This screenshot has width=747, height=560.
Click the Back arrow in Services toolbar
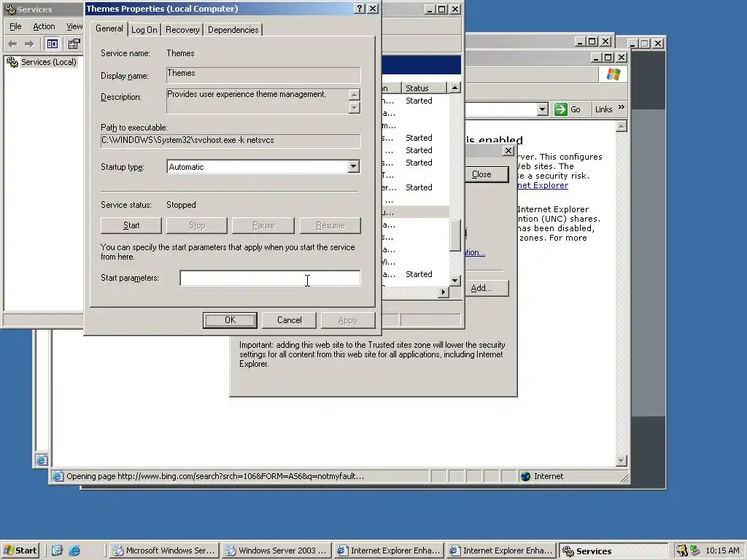pyautogui.click(x=12, y=44)
